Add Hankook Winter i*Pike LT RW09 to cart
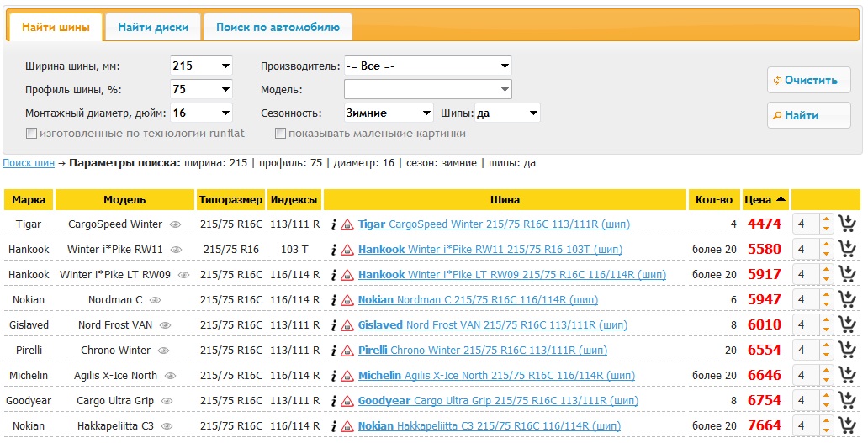Viewport: 868px width, 443px height. [x=847, y=274]
